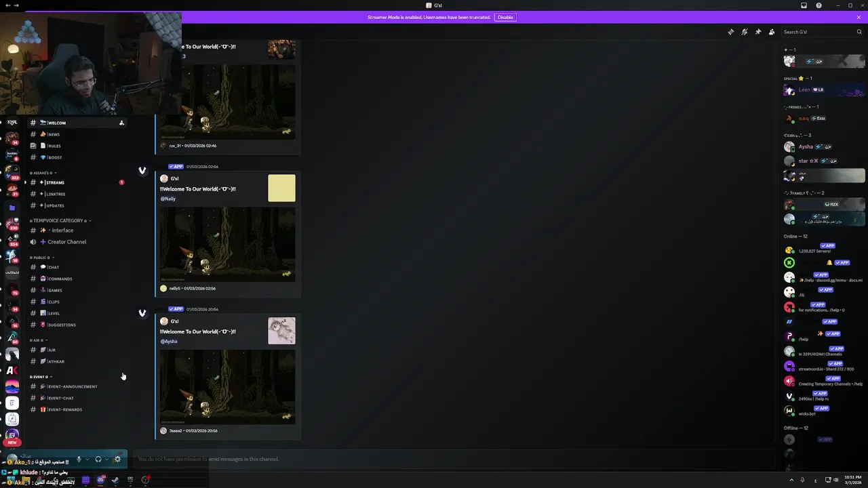This screenshot has height=488, width=868.
Task: Open the GAMES channel
Action: point(77,290)
